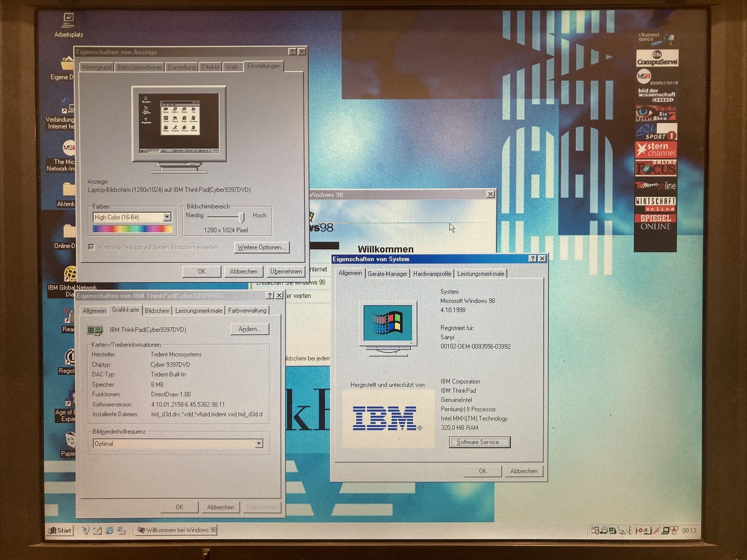The height and width of the screenshot is (560, 747).
Task: Switch to Farbverwaltung tab in ThinkPad properties
Action: pyautogui.click(x=247, y=310)
